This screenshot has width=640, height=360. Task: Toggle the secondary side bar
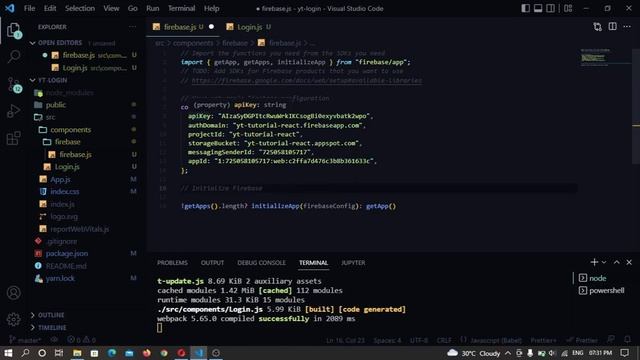[x=550, y=8]
